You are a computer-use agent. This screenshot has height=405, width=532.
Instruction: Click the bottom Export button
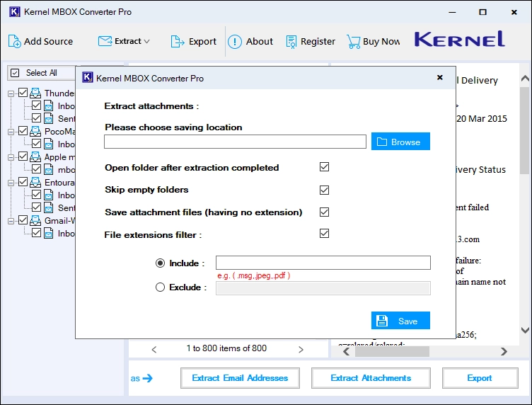click(480, 378)
